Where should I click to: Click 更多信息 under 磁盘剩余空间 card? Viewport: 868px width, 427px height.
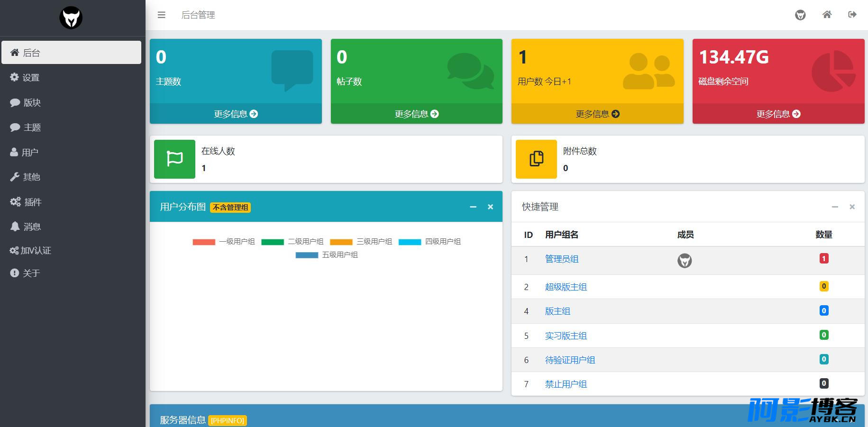(x=778, y=114)
